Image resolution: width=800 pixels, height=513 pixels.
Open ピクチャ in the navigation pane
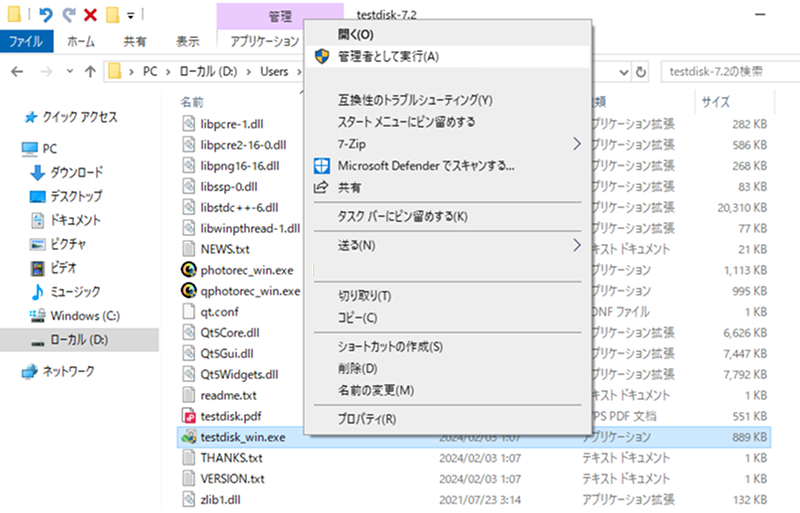(58, 244)
